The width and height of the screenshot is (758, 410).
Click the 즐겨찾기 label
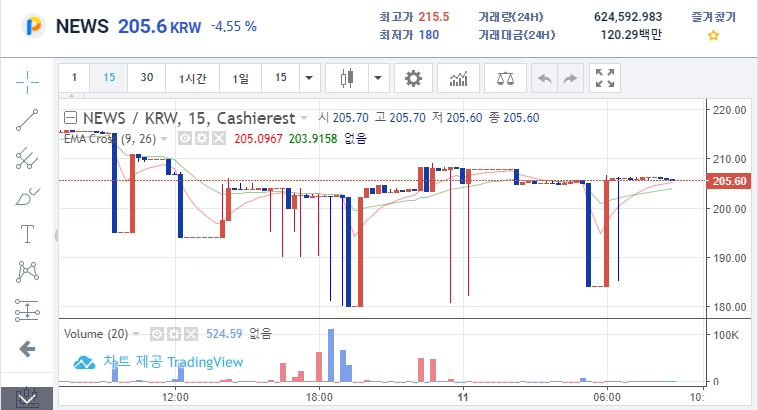[714, 17]
